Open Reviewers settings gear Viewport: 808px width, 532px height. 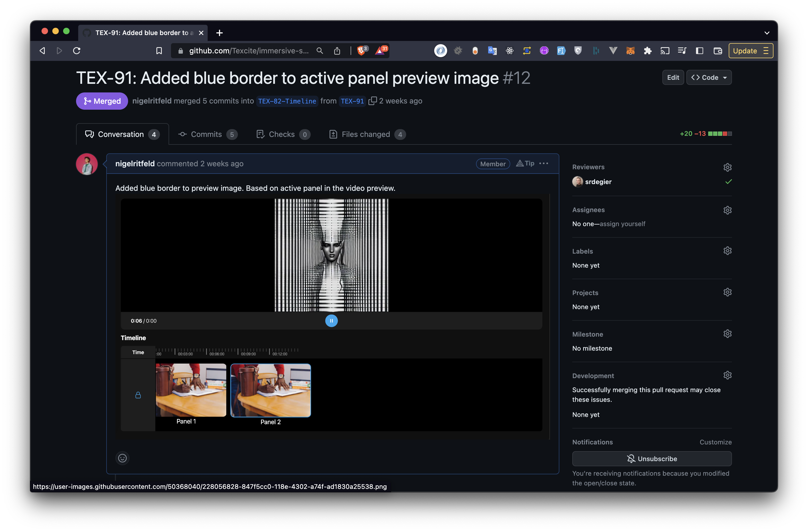coord(727,167)
